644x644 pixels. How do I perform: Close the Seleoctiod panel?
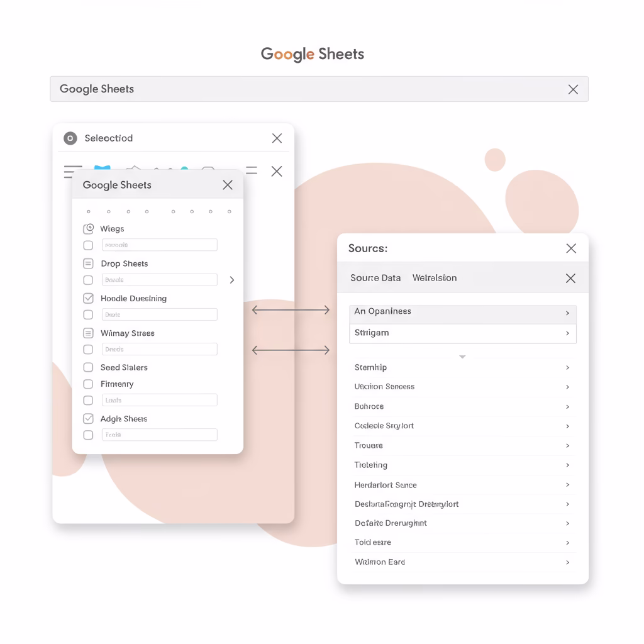(277, 138)
